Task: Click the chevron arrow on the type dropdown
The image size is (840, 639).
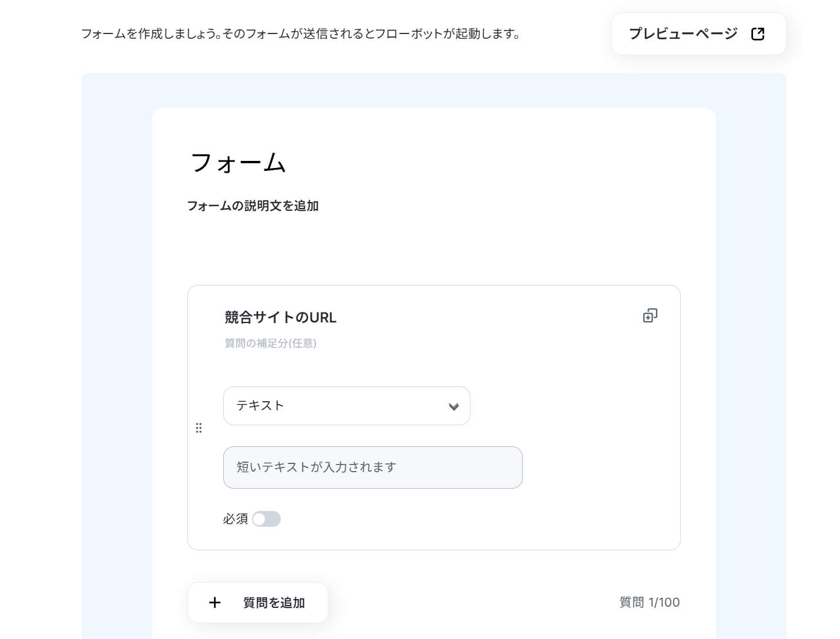Action: tap(453, 406)
